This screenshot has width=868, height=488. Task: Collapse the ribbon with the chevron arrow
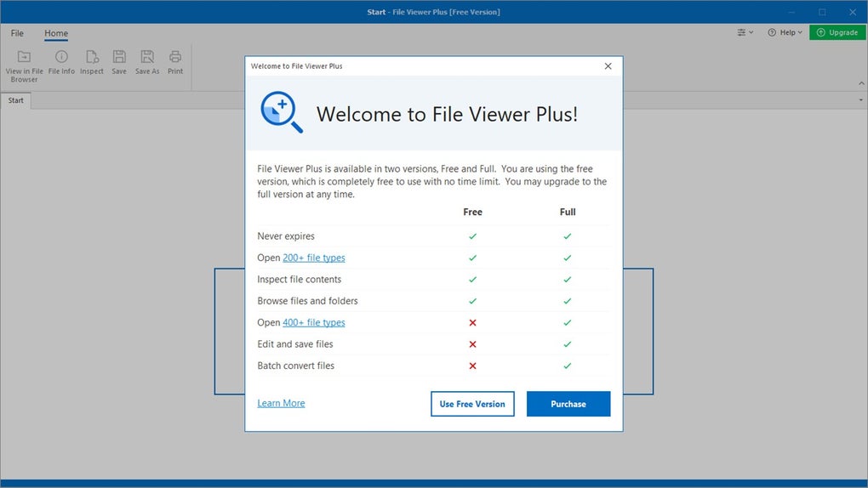(x=861, y=83)
